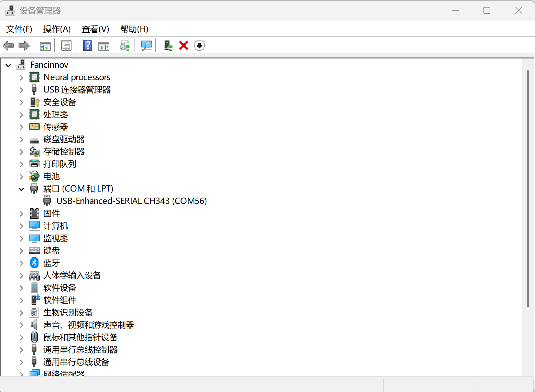Click the Bluetooth icon in device tree
The height and width of the screenshot is (392, 535).
pyautogui.click(x=34, y=263)
